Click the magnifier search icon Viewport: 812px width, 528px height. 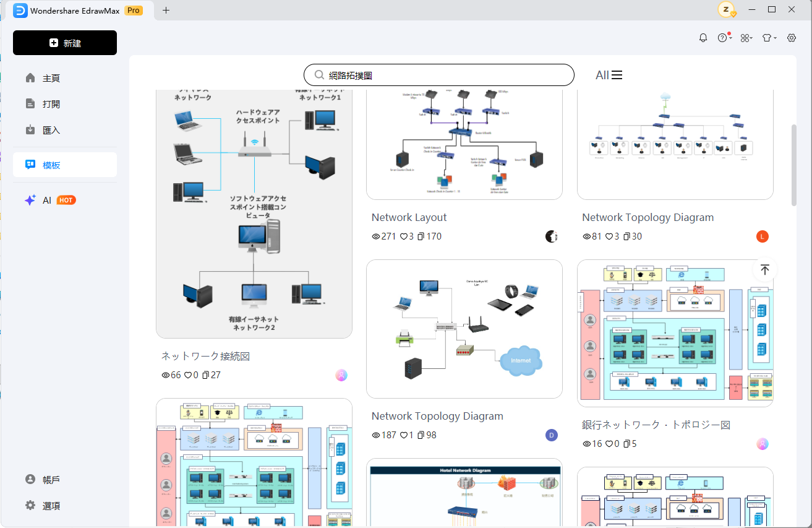[319, 75]
